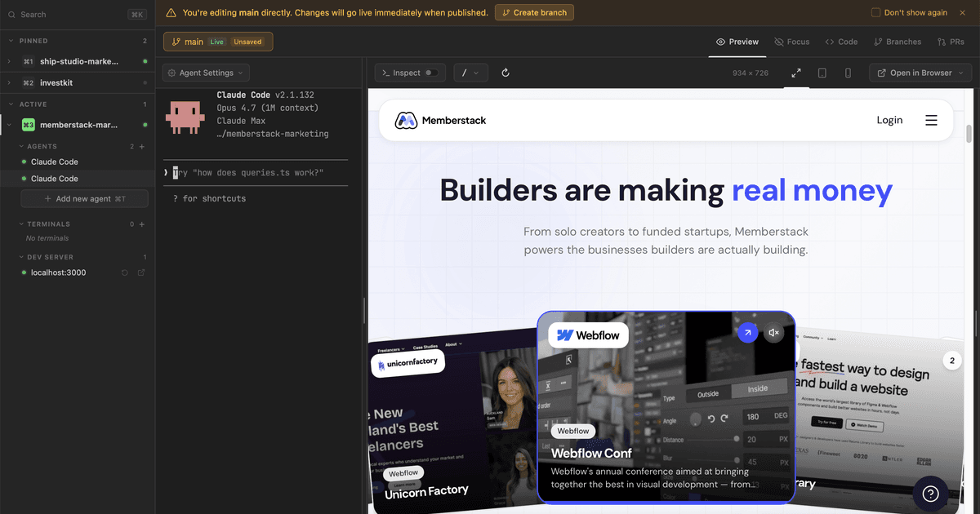This screenshot has height=514, width=980.
Task: Click the Webflow logo badge on center card
Action: click(x=588, y=335)
